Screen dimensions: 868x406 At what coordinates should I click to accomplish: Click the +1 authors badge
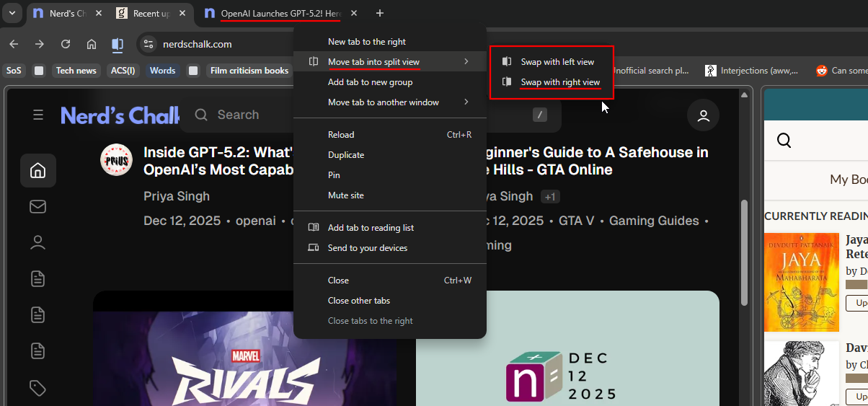pyautogui.click(x=550, y=197)
